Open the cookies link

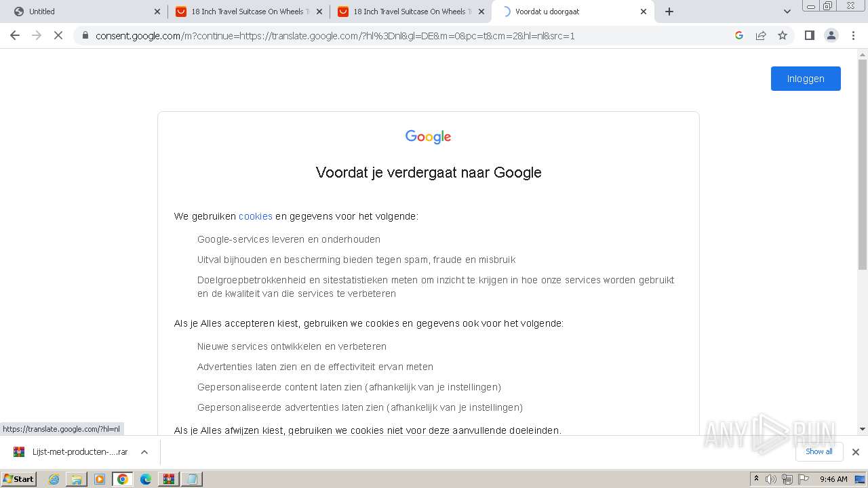click(x=256, y=216)
